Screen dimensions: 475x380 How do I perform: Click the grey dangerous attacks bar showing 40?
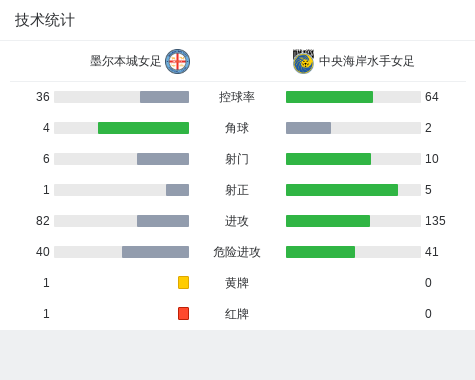[155, 252]
